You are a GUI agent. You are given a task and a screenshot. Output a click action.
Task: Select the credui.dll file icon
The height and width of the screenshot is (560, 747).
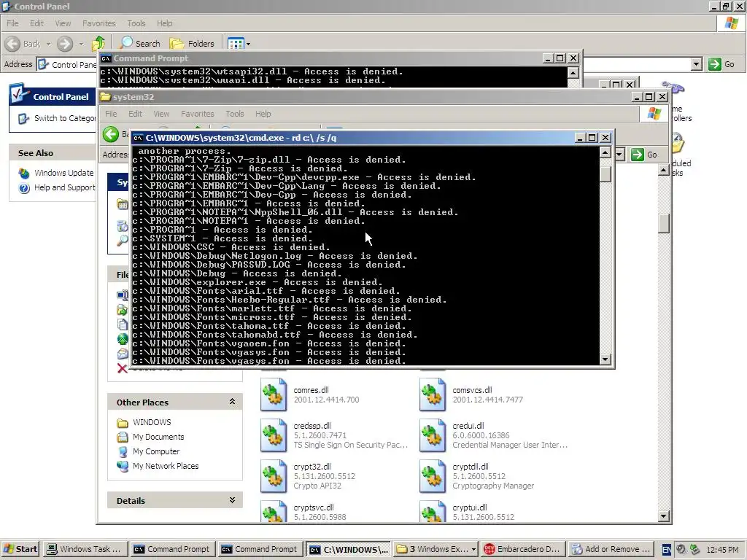click(x=433, y=435)
